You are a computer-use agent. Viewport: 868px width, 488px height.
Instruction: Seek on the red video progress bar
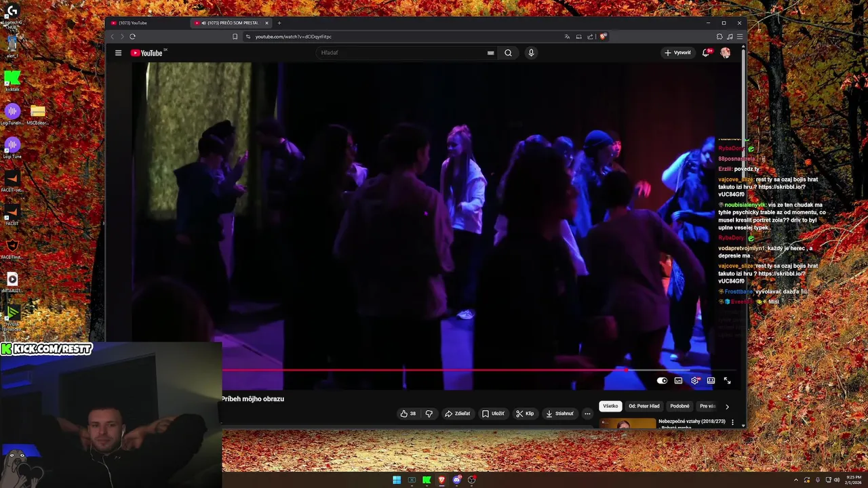[480, 370]
